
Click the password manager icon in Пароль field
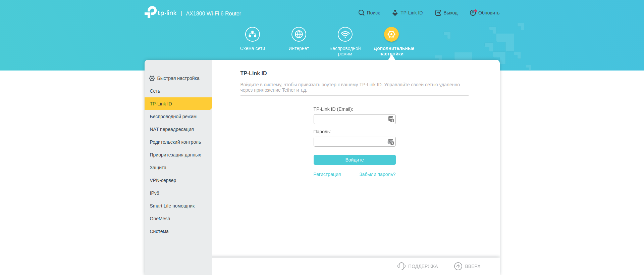391,142
